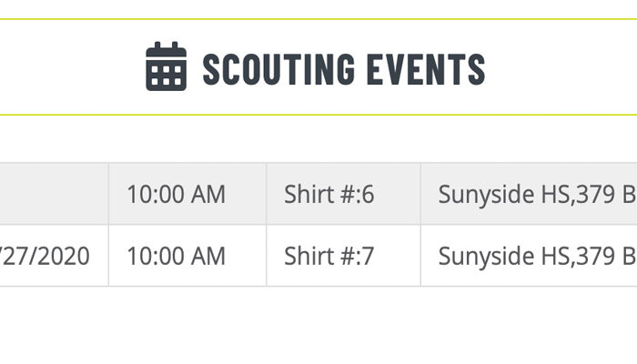Click the calendar icon beside Scouting Events
The height and width of the screenshot is (364, 637).
click(x=167, y=66)
